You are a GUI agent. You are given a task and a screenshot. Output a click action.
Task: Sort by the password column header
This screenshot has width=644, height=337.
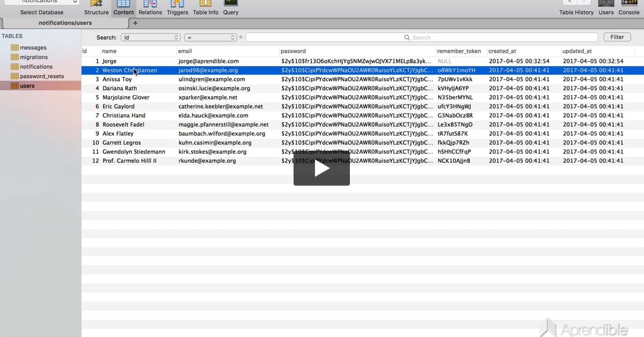pos(357,51)
